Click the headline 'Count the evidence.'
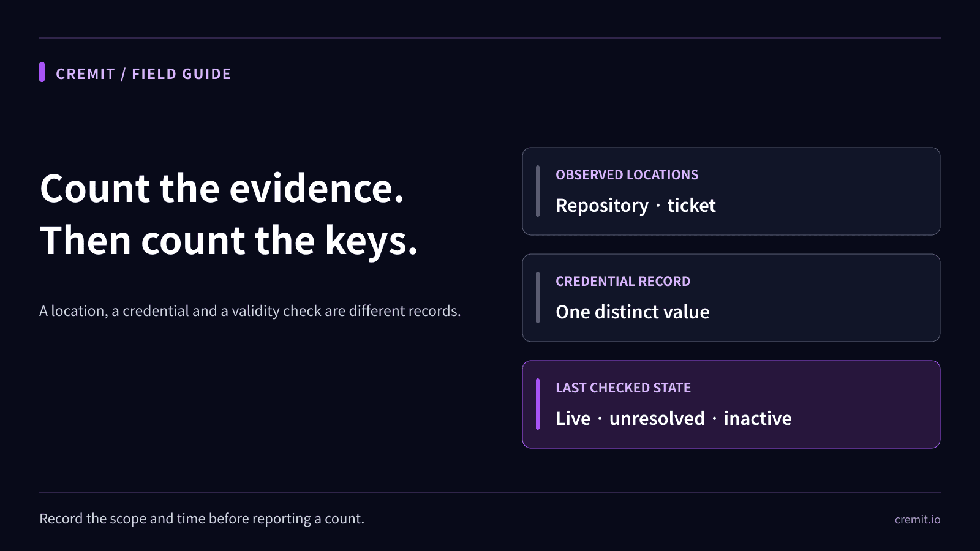 click(222, 188)
